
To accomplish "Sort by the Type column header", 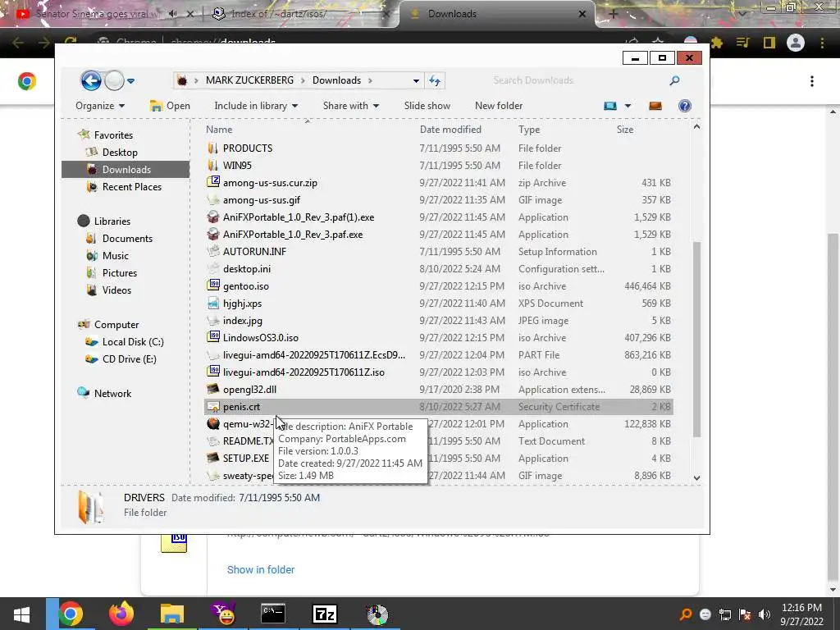I will point(529,129).
